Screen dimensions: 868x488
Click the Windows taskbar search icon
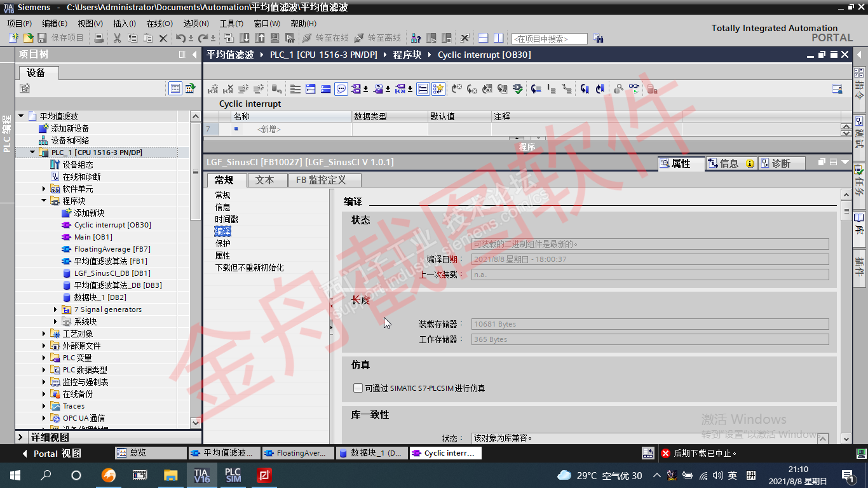click(46, 475)
